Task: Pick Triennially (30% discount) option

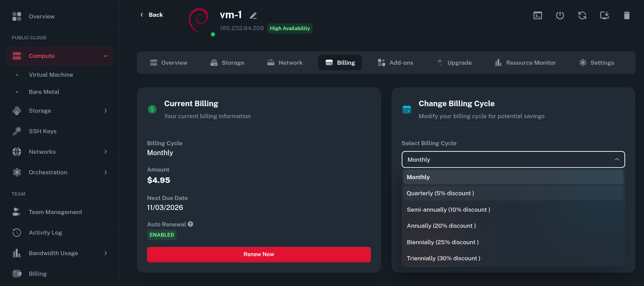Action: [443, 258]
